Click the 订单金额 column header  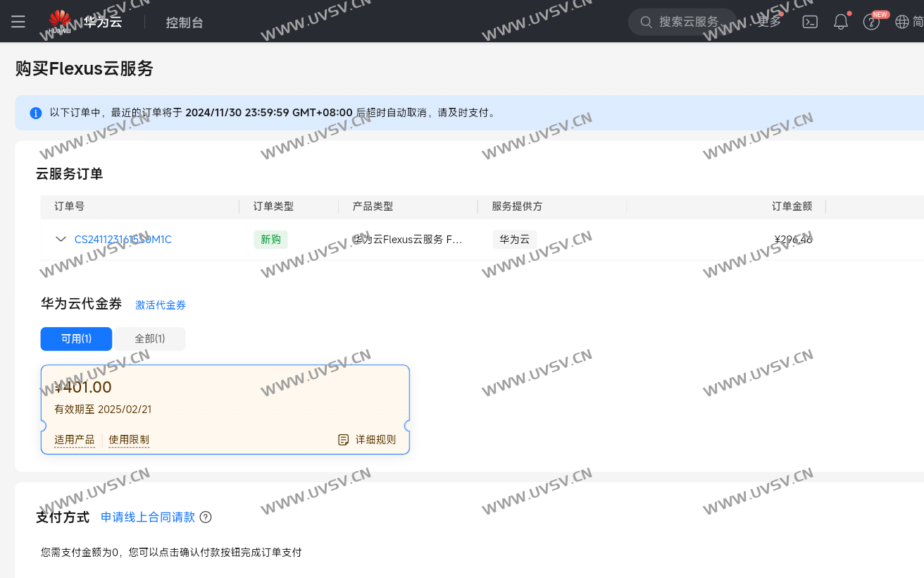[x=792, y=207]
